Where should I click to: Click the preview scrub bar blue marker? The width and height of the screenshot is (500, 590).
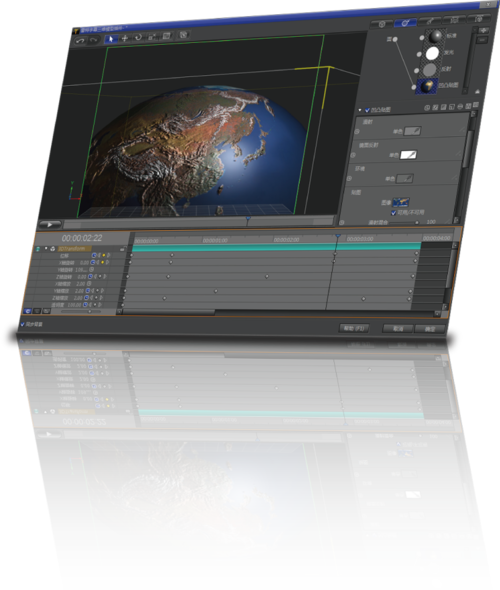pyautogui.click(x=248, y=218)
